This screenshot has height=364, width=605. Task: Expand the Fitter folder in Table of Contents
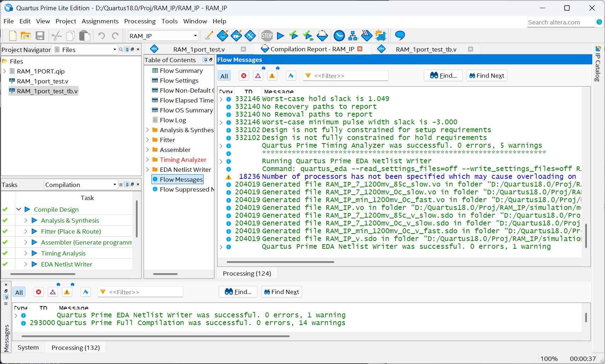[x=148, y=140]
